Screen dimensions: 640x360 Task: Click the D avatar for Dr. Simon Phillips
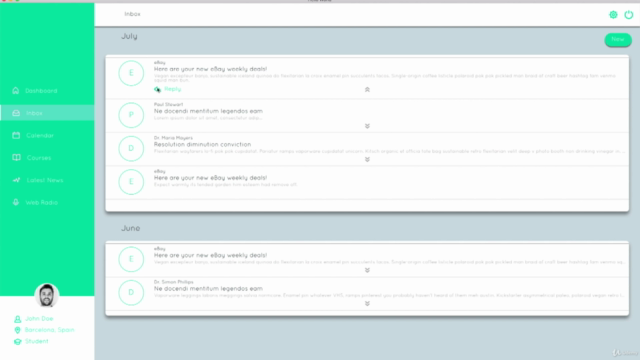[x=131, y=293]
